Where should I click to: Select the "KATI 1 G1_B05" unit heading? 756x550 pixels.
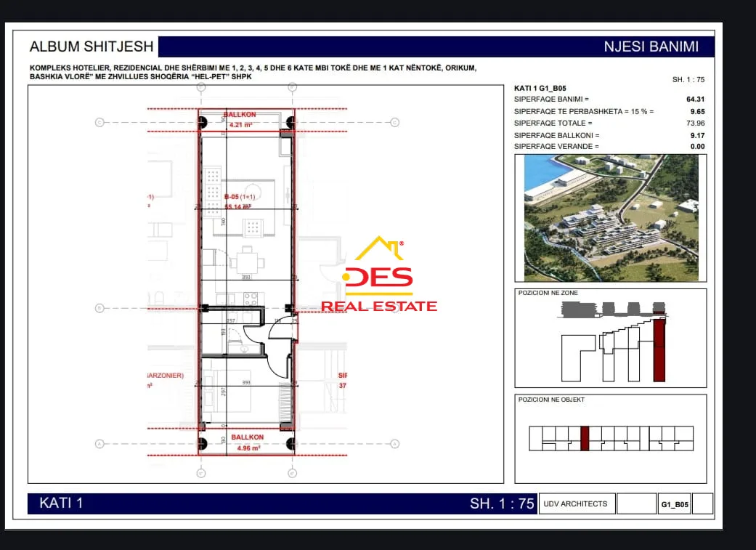pyautogui.click(x=540, y=89)
